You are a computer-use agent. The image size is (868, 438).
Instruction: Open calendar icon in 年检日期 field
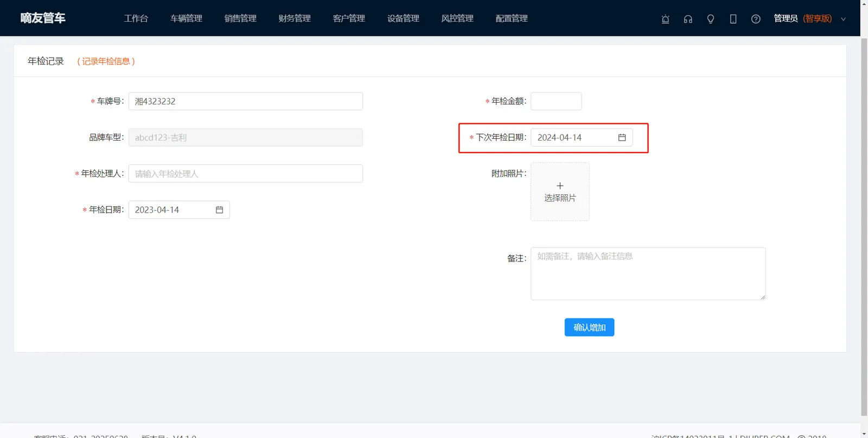click(x=220, y=210)
